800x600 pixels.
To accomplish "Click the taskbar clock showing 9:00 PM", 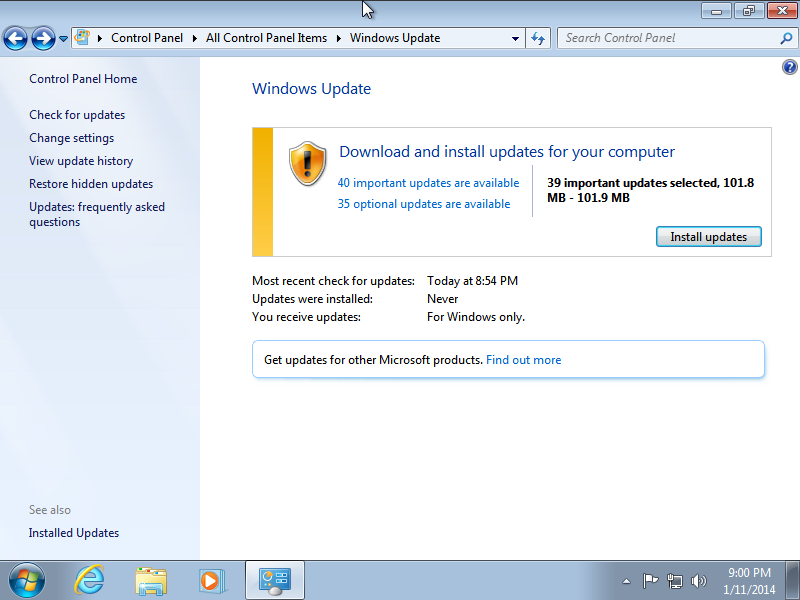I will tap(749, 581).
